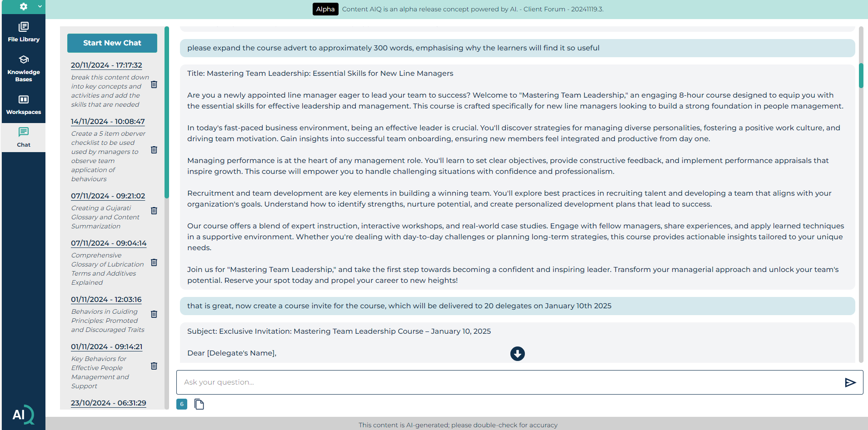Click the 'now create a course invite' message
The height and width of the screenshot is (430, 868).
(x=517, y=306)
